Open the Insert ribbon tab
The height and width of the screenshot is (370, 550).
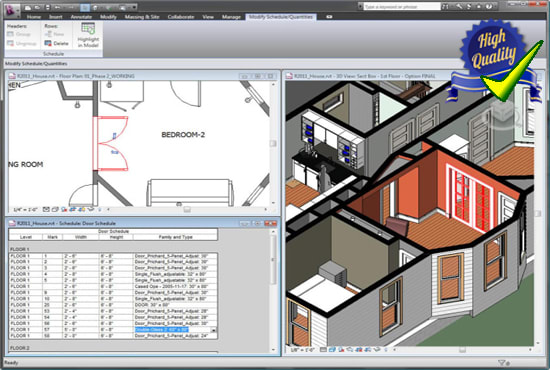(55, 17)
